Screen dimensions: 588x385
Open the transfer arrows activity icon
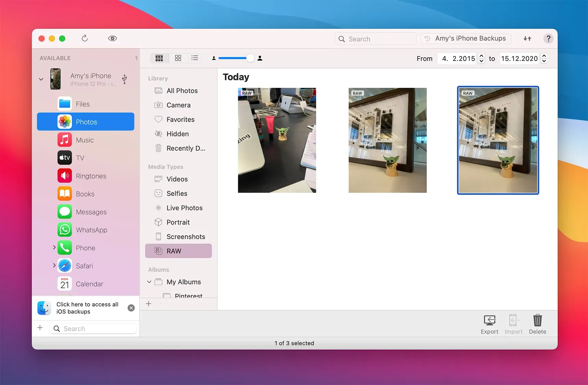coord(527,39)
